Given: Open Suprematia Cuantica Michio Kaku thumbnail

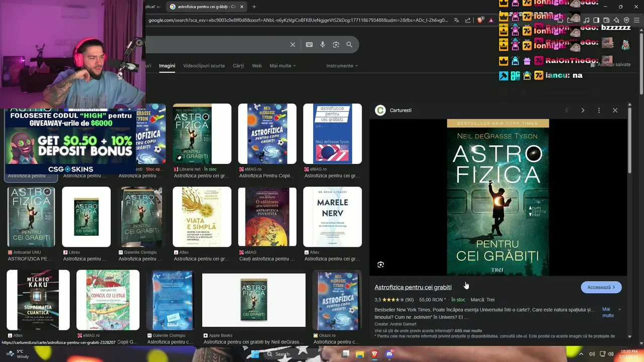Looking at the screenshot, I should [x=38, y=300].
